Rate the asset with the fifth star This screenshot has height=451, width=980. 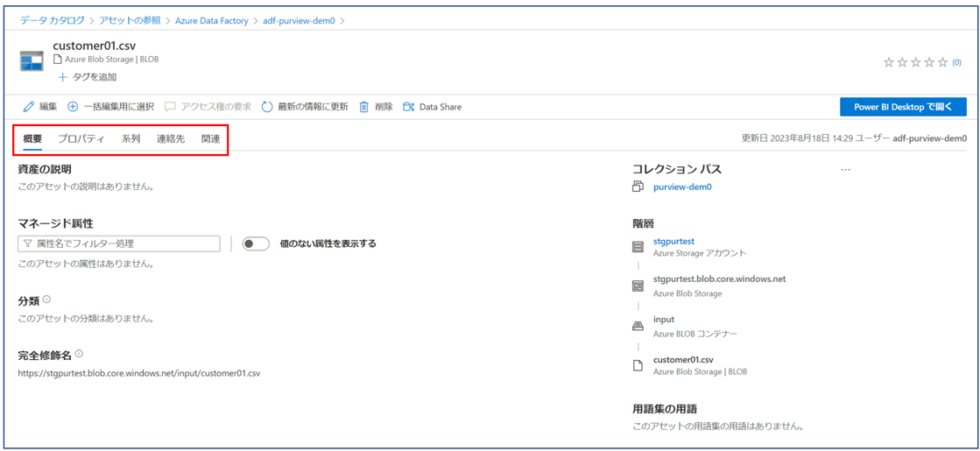pyautogui.click(x=941, y=62)
